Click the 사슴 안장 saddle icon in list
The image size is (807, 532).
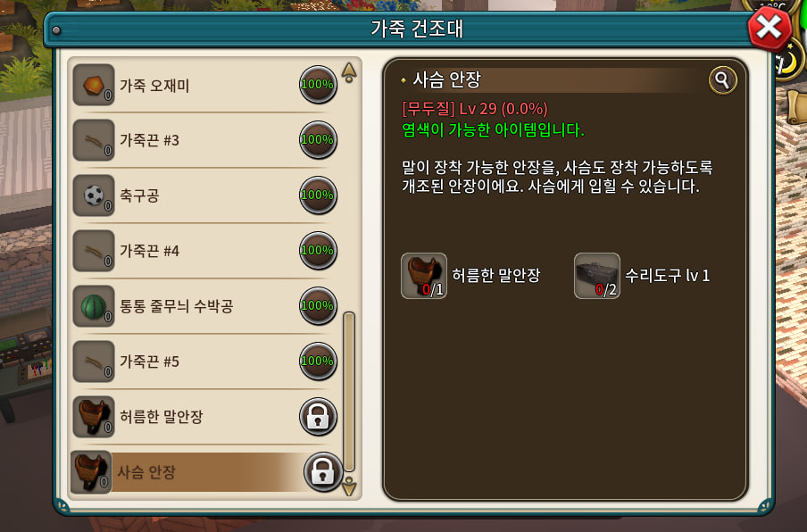tap(91, 472)
